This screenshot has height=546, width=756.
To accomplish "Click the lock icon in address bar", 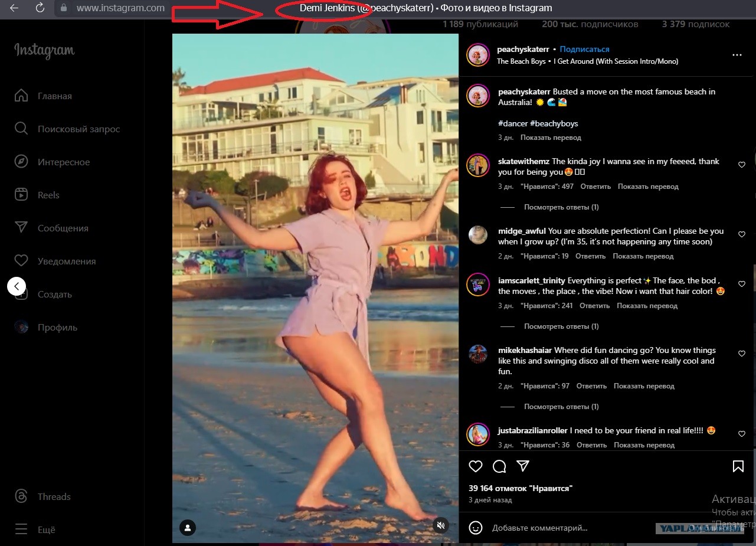I will point(64,8).
